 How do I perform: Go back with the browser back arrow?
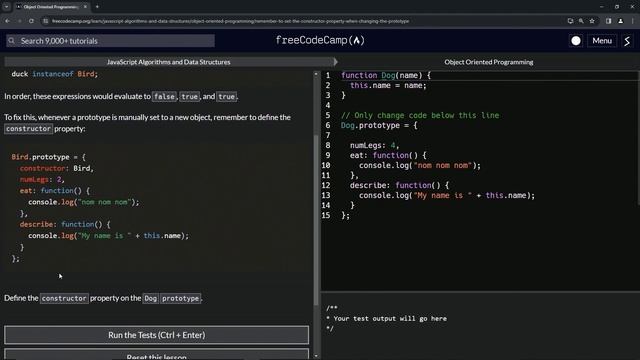[x=7, y=21]
